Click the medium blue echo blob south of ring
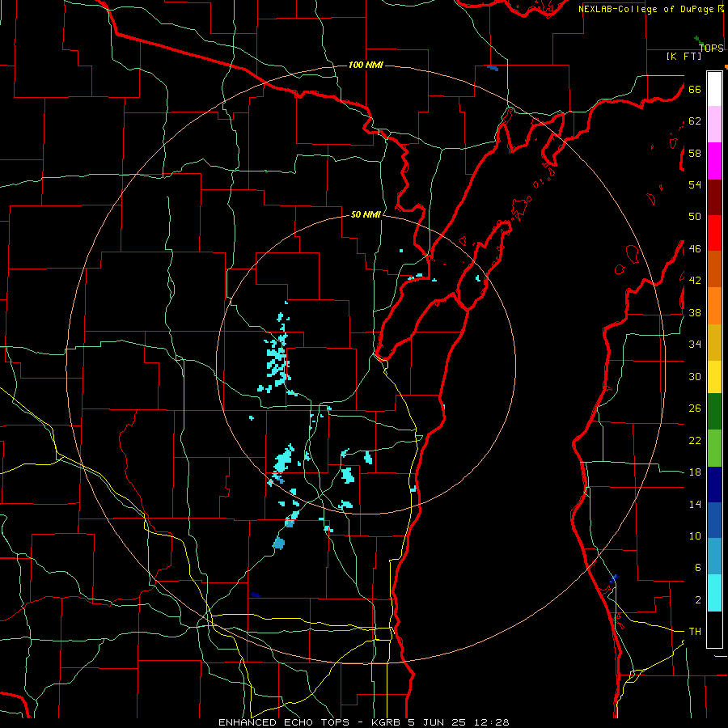Image resolution: width=728 pixels, height=728 pixels. coord(279,544)
